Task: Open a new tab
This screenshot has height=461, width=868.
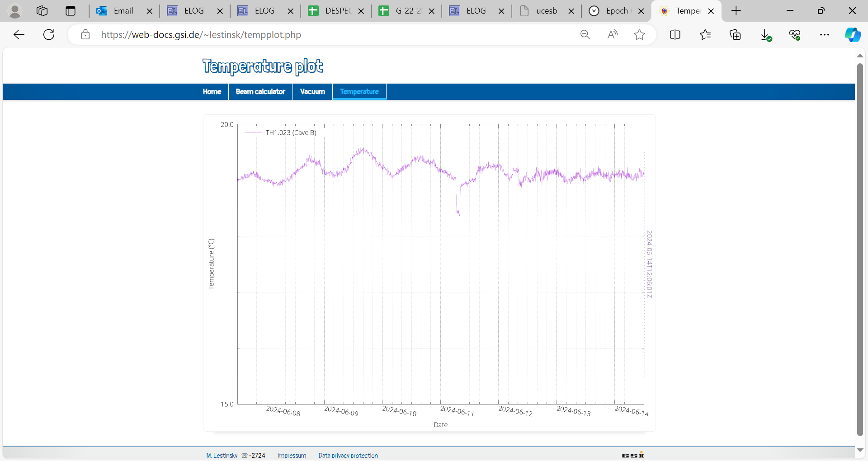Action: [x=736, y=11]
